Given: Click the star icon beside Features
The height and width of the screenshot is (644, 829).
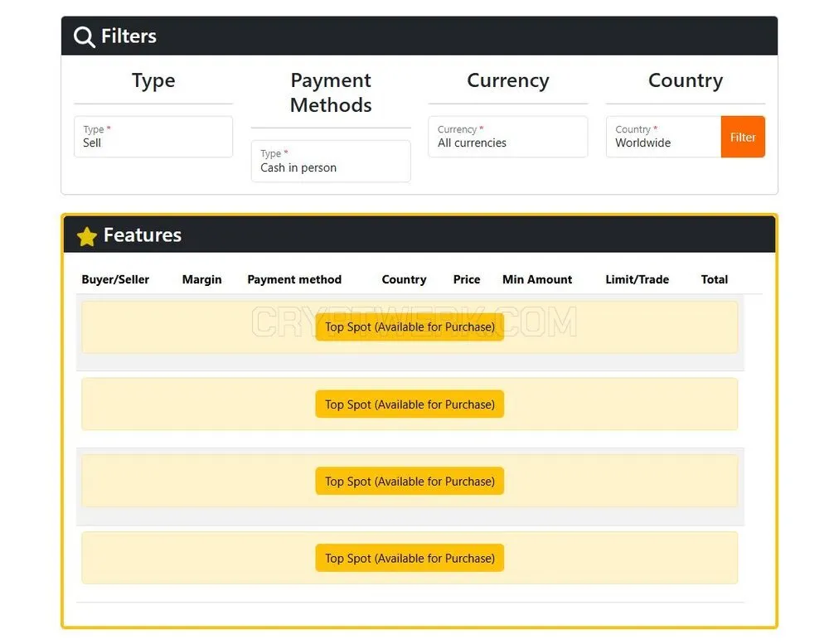Looking at the screenshot, I should [x=87, y=236].
